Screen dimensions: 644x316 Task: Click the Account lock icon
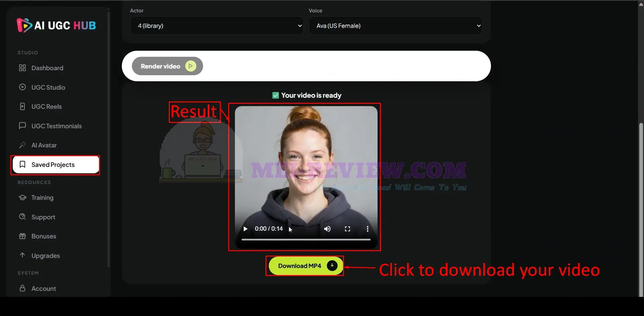[22, 288]
